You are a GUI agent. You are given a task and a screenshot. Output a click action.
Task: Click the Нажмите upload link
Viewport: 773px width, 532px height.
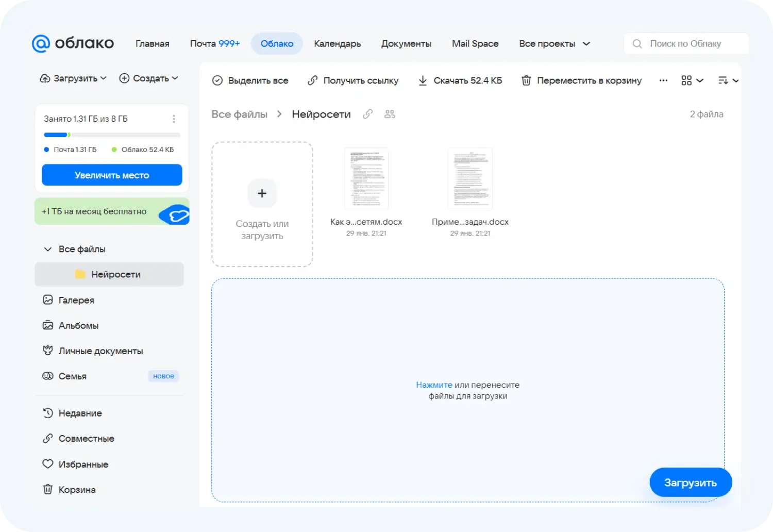tap(433, 385)
